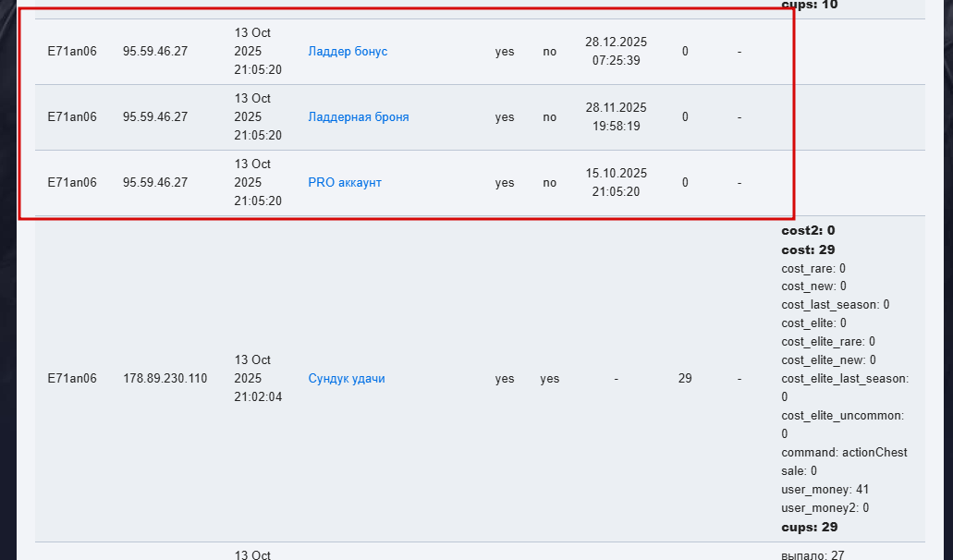
Task: Click the "command: actionChest" detail text
Action: pyautogui.click(x=844, y=453)
